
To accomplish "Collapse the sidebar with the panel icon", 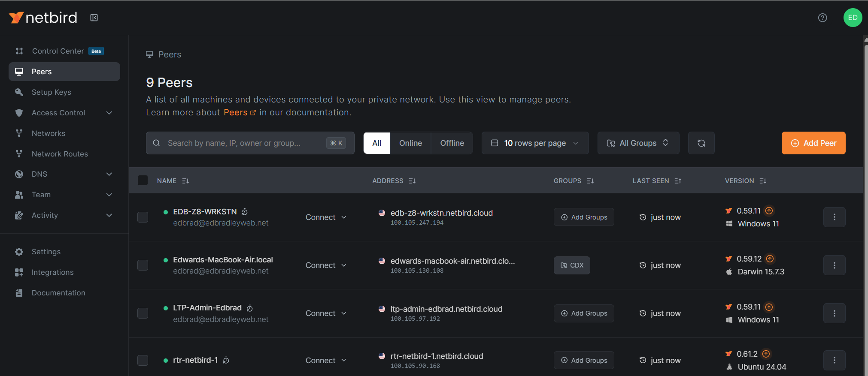I will 94,18.
